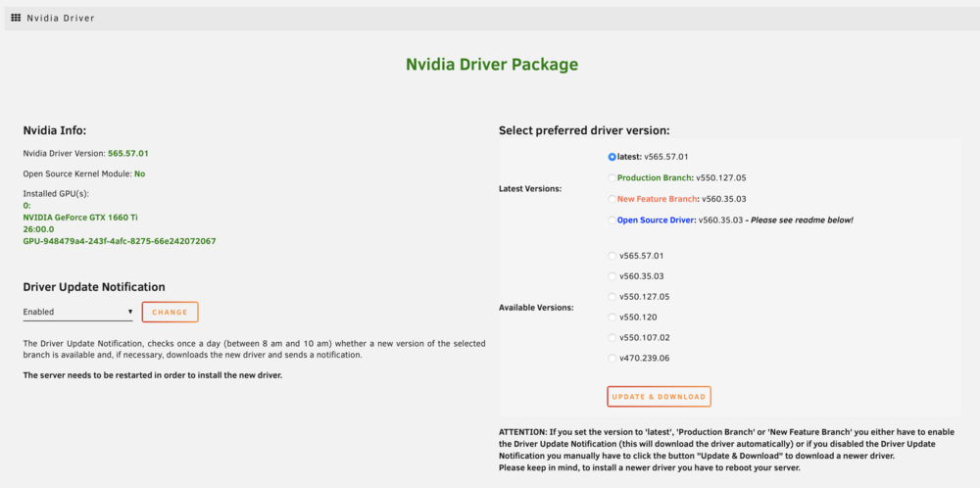Click driver version value 565.57.01
Image resolution: width=980 pixels, height=488 pixels.
pos(128,153)
